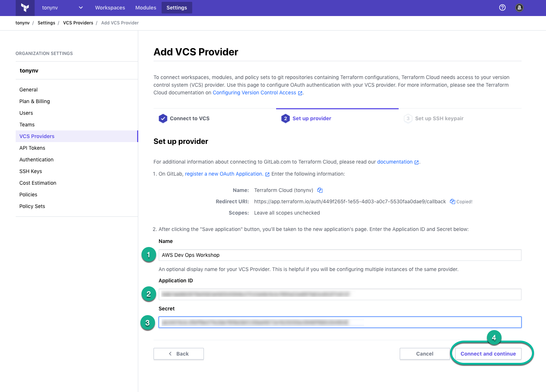Open the Workspaces menu
The height and width of the screenshot is (392, 546).
pyautogui.click(x=110, y=8)
